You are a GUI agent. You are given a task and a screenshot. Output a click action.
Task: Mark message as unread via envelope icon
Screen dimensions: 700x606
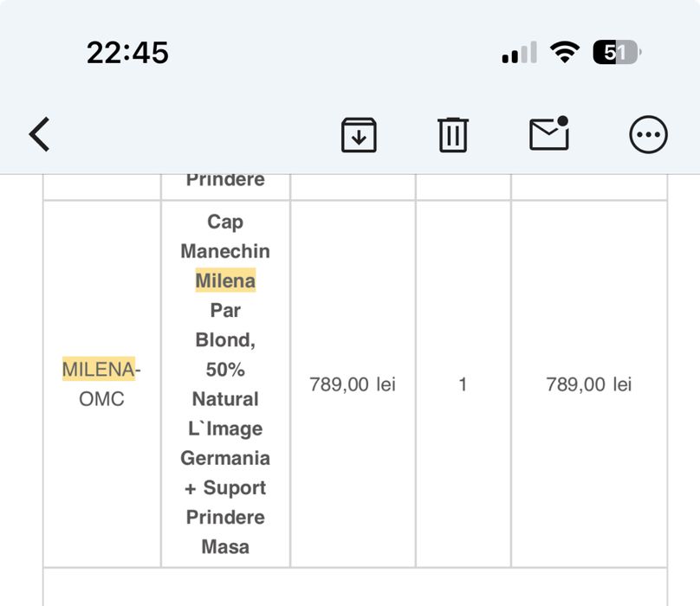pos(549,134)
